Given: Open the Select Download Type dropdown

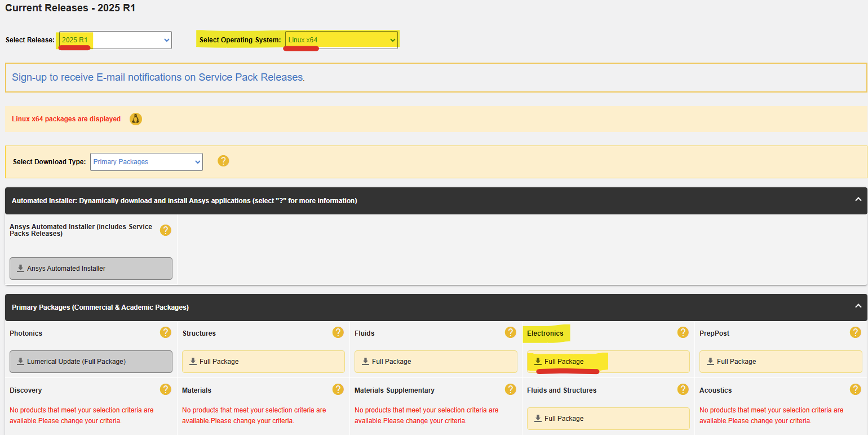Looking at the screenshot, I should pos(147,162).
